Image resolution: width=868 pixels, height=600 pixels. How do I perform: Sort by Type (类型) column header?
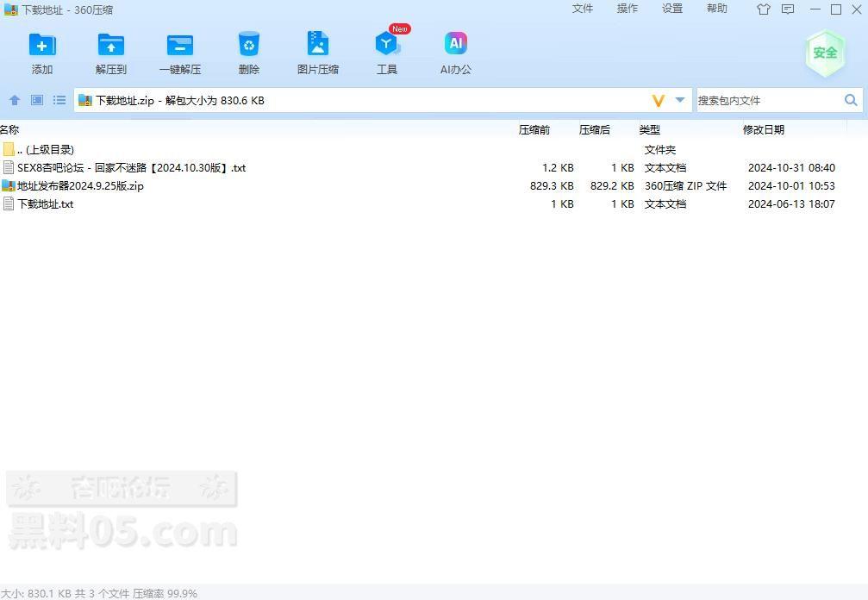649,129
